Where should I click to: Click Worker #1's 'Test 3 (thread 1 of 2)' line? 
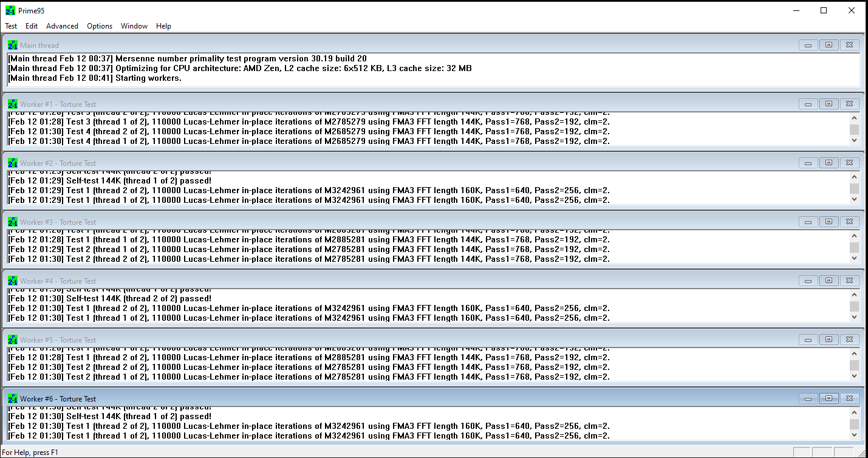point(309,121)
